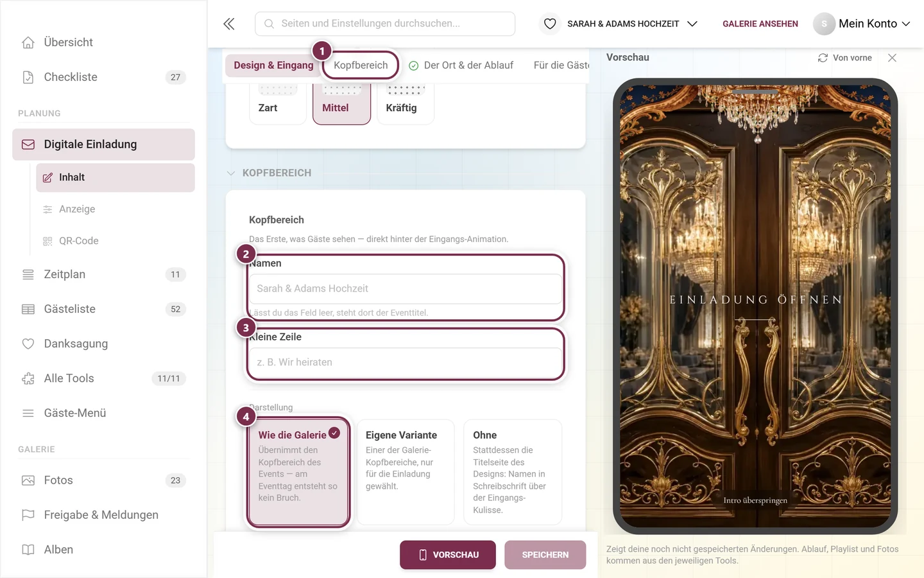Click the Zeitplan list icon
The width and height of the screenshot is (924, 578).
click(x=28, y=274)
